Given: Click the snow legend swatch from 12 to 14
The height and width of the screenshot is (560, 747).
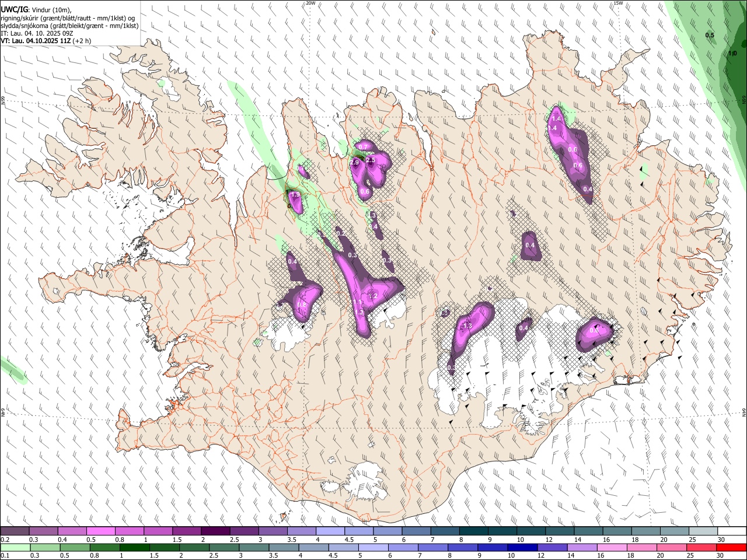Looking at the screenshot, I should point(560,531).
